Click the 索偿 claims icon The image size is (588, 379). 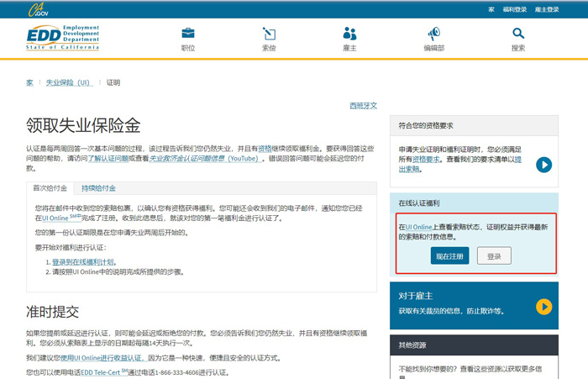[x=269, y=34]
